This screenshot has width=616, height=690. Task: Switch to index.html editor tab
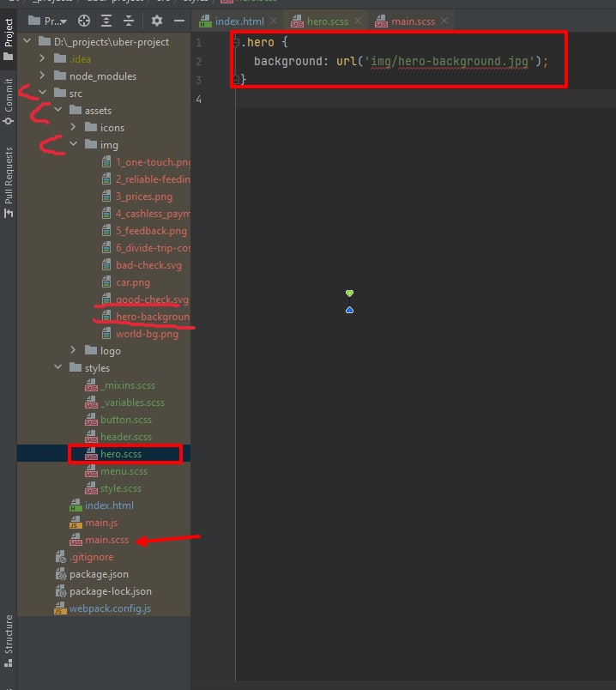(x=232, y=21)
